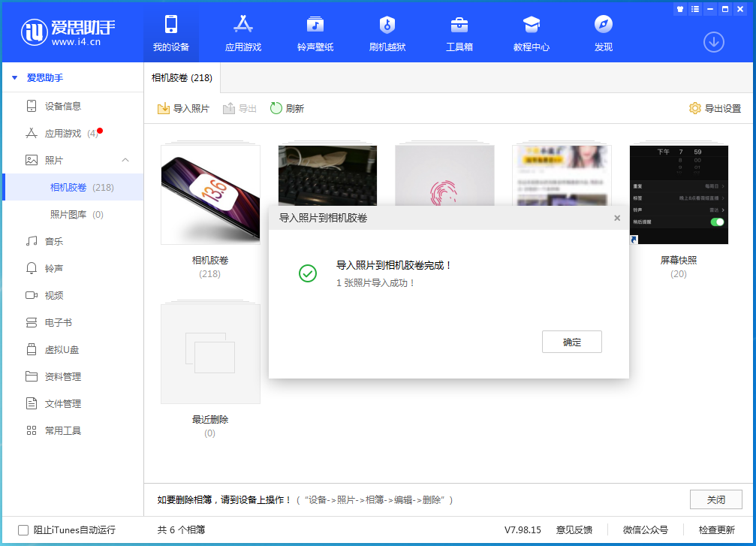The width and height of the screenshot is (756, 546).
Task: Click the 发现 compass icon
Action: point(603,33)
